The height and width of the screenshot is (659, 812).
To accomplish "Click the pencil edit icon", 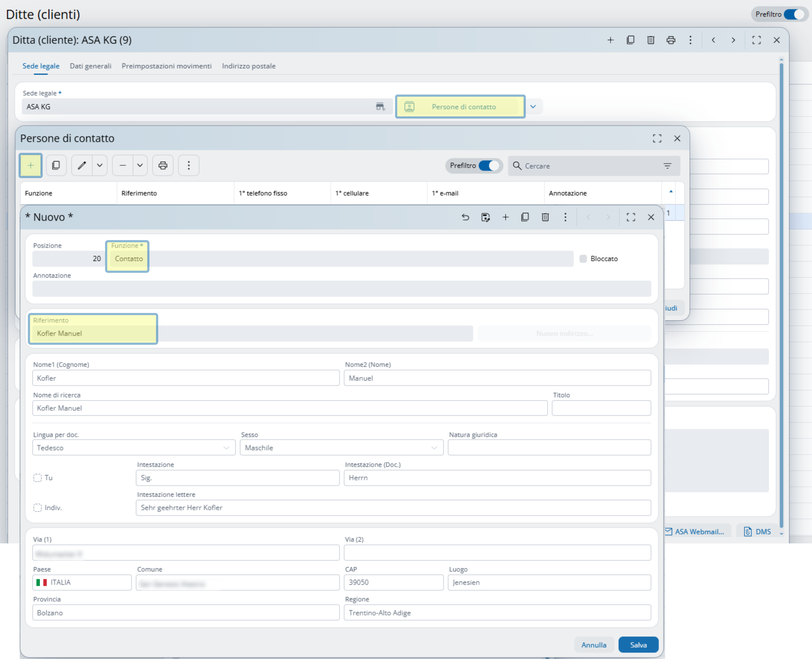I will (x=82, y=166).
